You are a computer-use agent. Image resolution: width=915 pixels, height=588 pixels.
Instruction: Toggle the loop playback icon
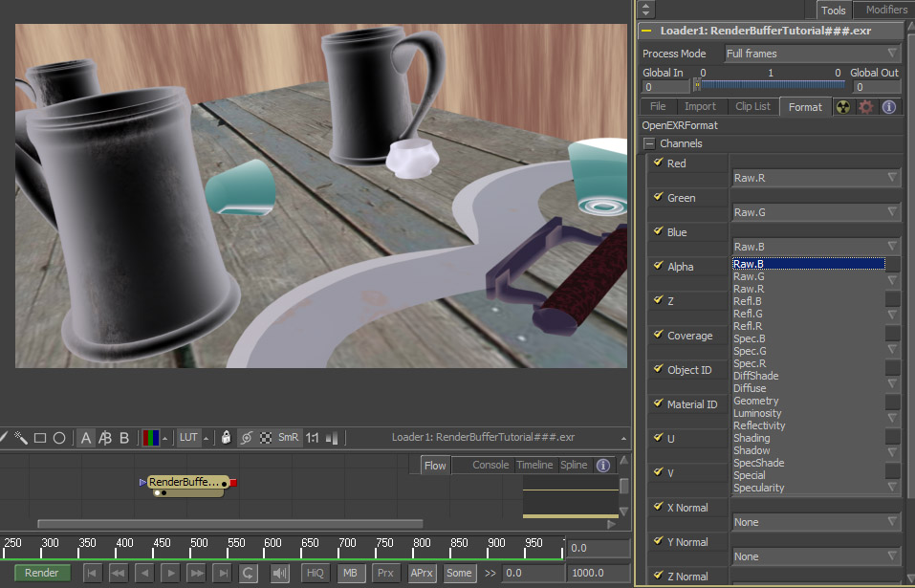pos(248,573)
